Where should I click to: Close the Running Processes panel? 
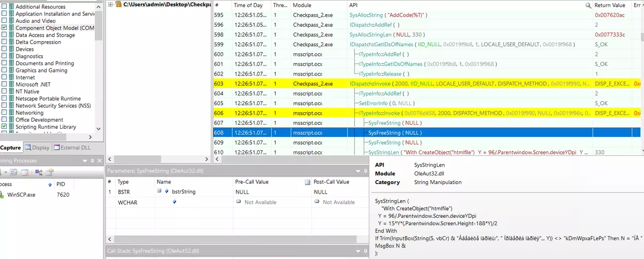tap(99, 161)
